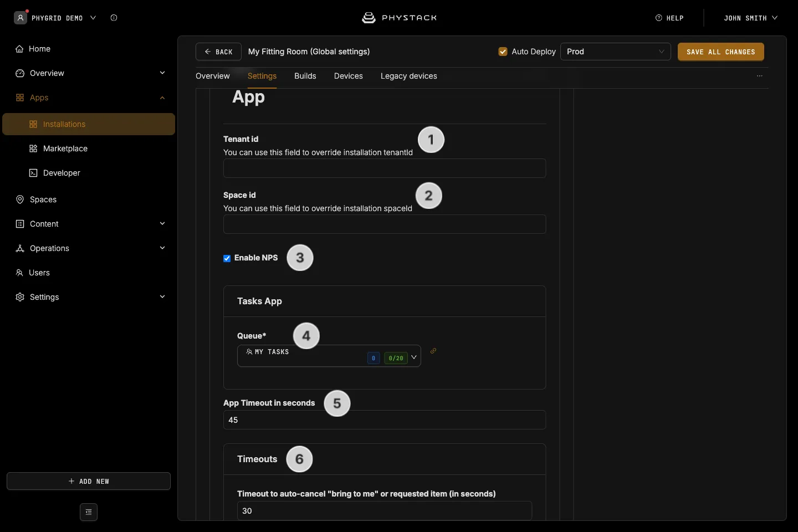This screenshot has height=532, width=798.
Task: Collapse the Apps sidebar section chevron
Action: (162, 98)
